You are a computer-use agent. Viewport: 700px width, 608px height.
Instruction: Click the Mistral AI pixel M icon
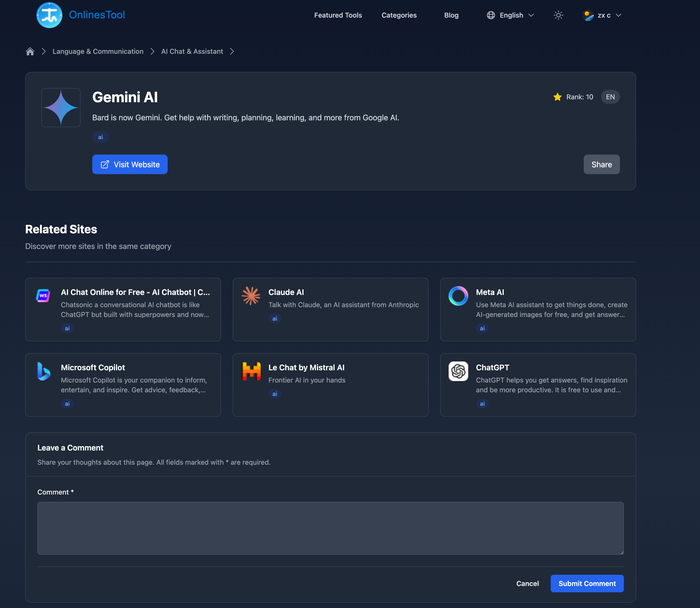[251, 371]
